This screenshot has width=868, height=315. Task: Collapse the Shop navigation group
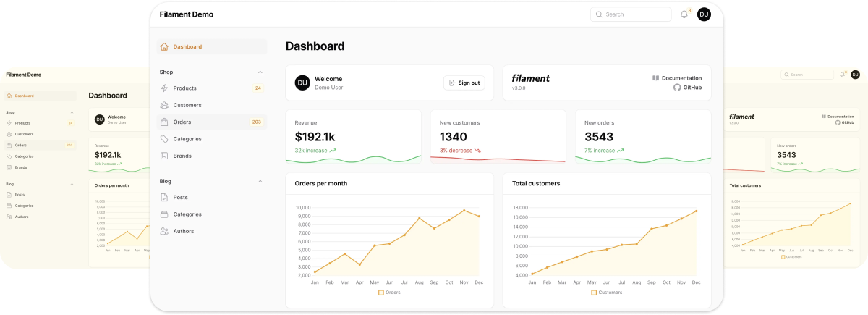tap(260, 72)
